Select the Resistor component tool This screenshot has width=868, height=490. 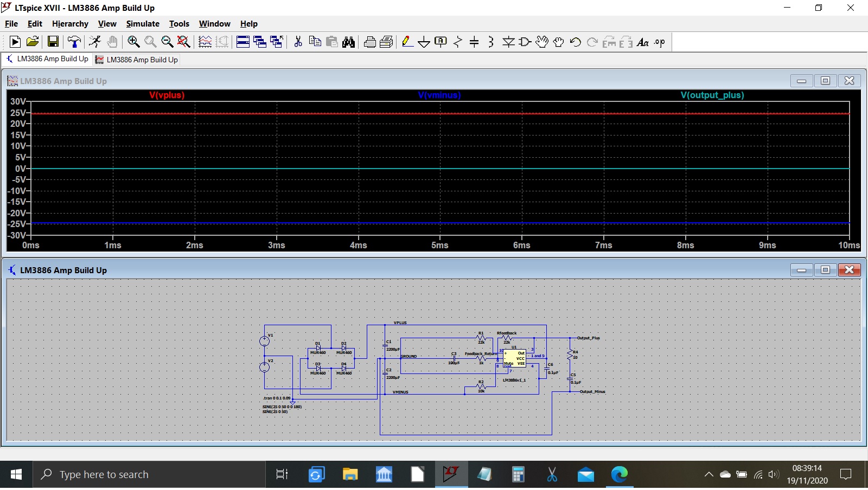pyautogui.click(x=458, y=42)
